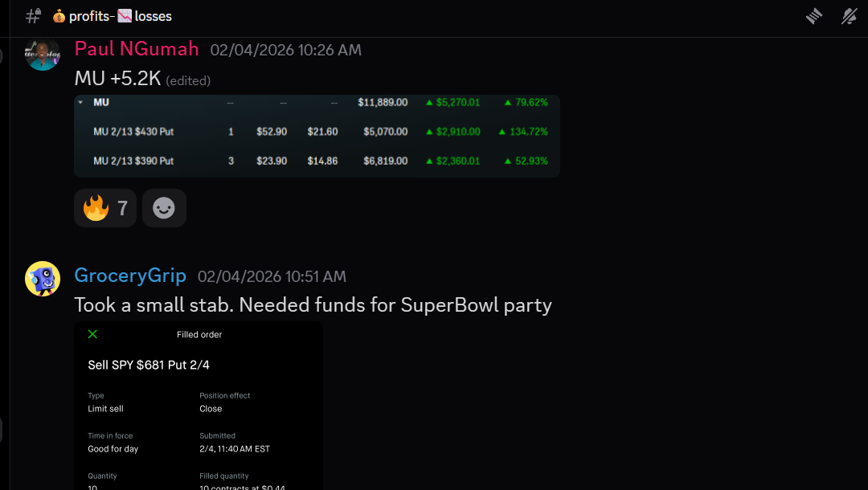Open GroceryGrip's robot avatar
This screenshot has height=490, width=868.
[43, 279]
